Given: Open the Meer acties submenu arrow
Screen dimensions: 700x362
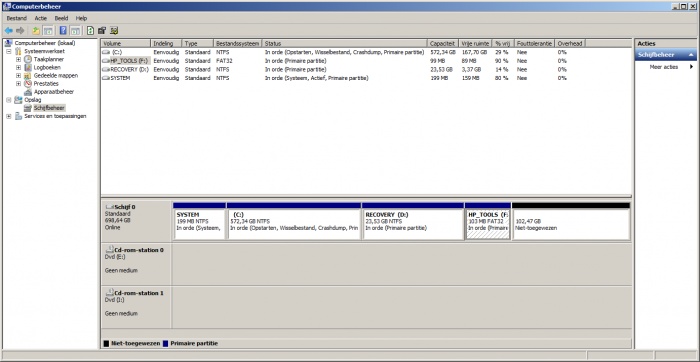Looking at the screenshot, I should [x=692, y=67].
